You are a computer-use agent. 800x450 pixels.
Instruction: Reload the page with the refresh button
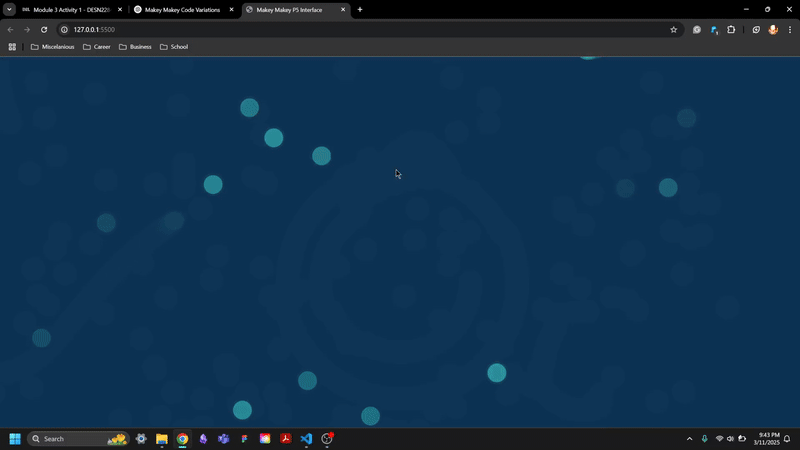44,30
